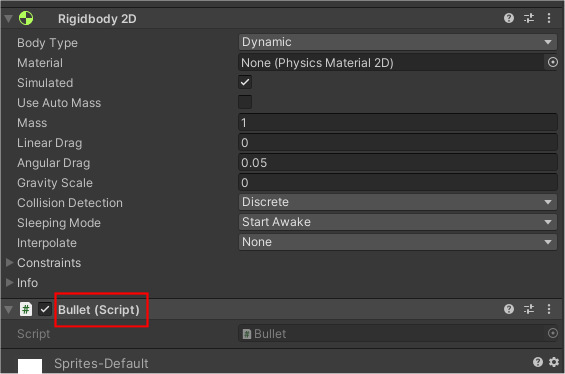Click the Sprites-Default material name
The height and width of the screenshot is (374, 565).
101,364
